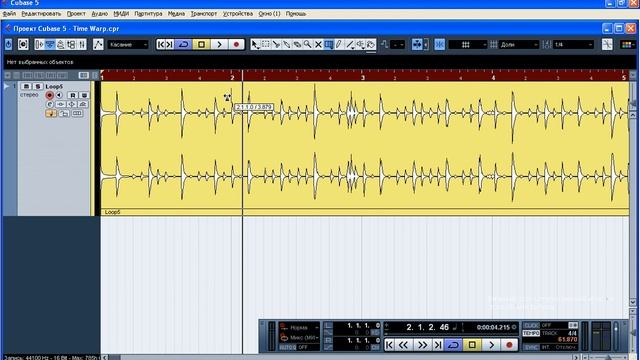Select the Draw pencil tool
Screen dimensions: 640x360
pos(339,44)
